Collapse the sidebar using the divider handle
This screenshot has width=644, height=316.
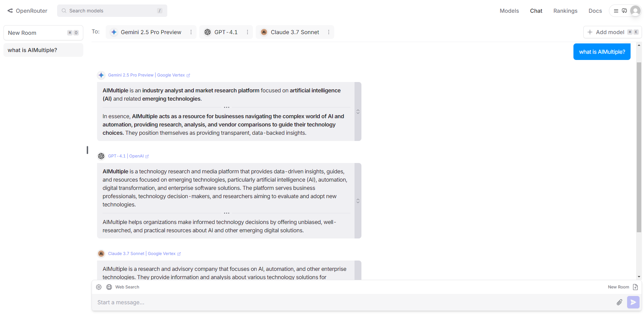pyautogui.click(x=87, y=150)
